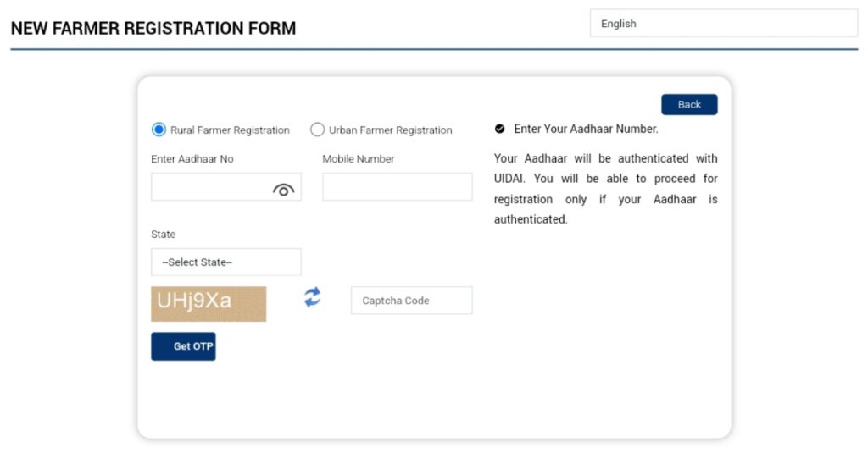Screen dimensions: 868x453
Task: Choose Urban Farmer Registration radio button
Action: click(317, 130)
